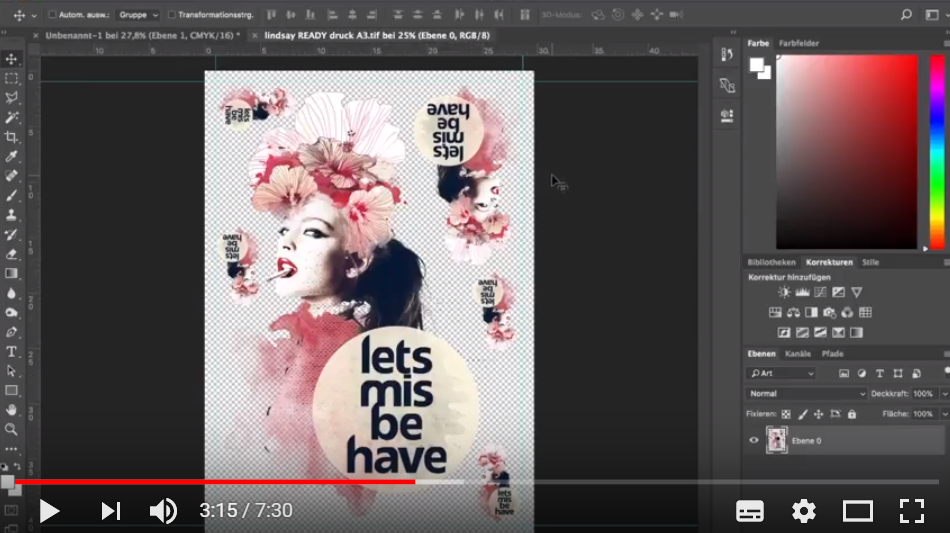Select the Magic Wand tool
The width and height of the screenshot is (950, 533).
coord(12,118)
